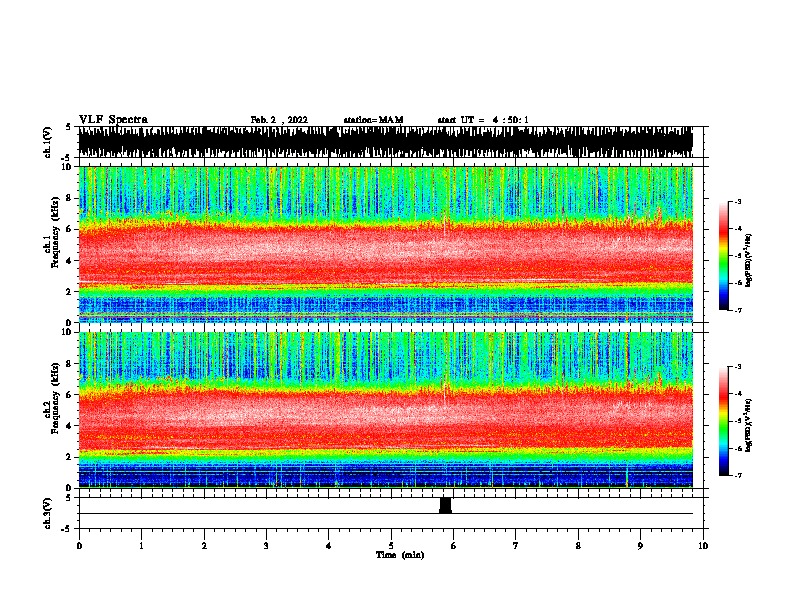This screenshot has width=792, height=612.
Task: Click the time axis tick label '10'
Action: [703, 545]
